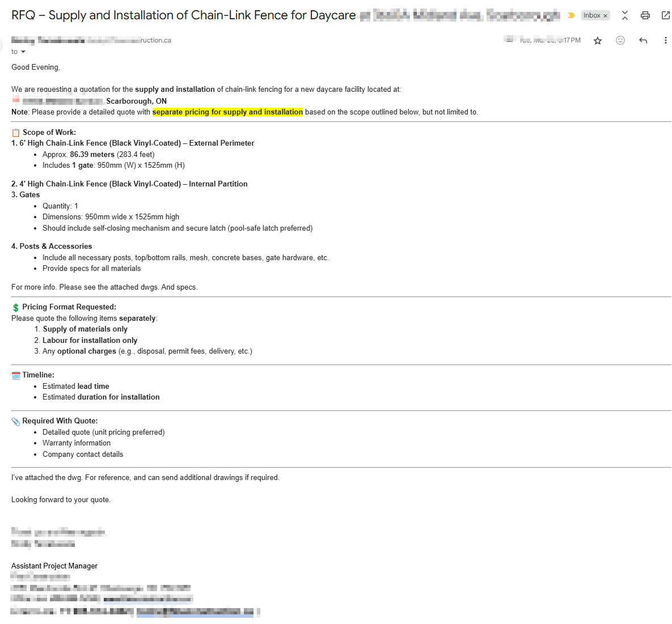
Task: Add an emoji reaction to the email
Action: [620, 40]
